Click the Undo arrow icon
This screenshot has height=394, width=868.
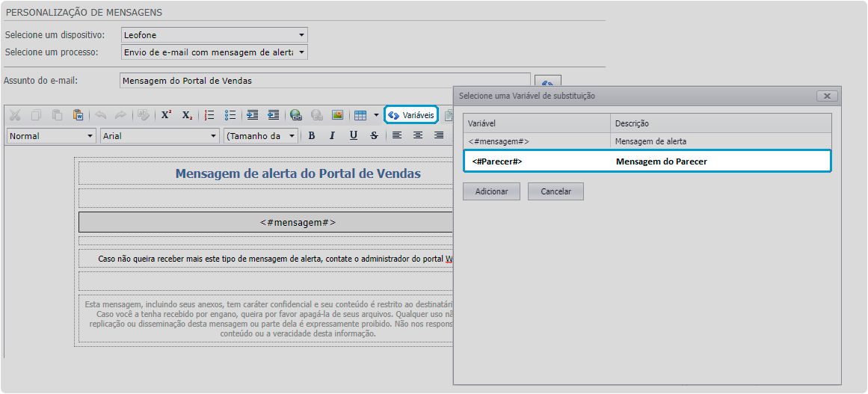(x=100, y=115)
